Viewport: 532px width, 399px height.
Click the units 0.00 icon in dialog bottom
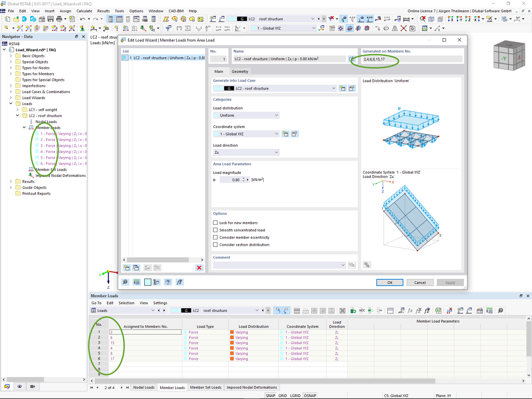(x=137, y=282)
